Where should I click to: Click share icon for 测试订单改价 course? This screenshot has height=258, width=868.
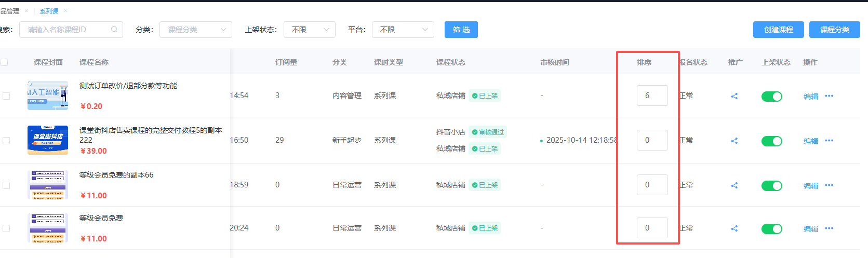coord(734,96)
